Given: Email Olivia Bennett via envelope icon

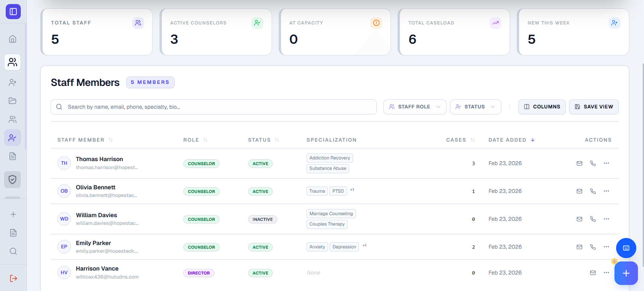Looking at the screenshot, I should click(x=579, y=191).
